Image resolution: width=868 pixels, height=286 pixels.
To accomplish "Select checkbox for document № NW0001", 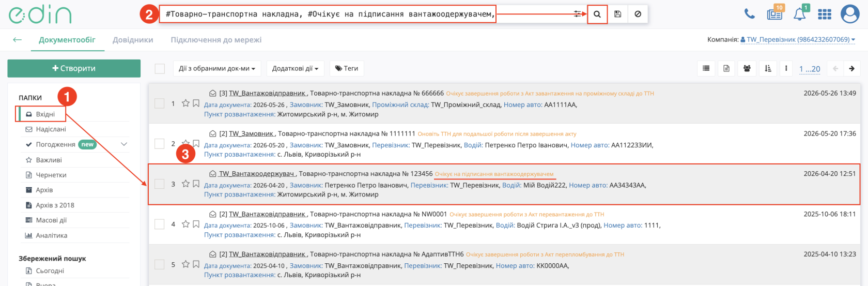I will pos(160,224).
